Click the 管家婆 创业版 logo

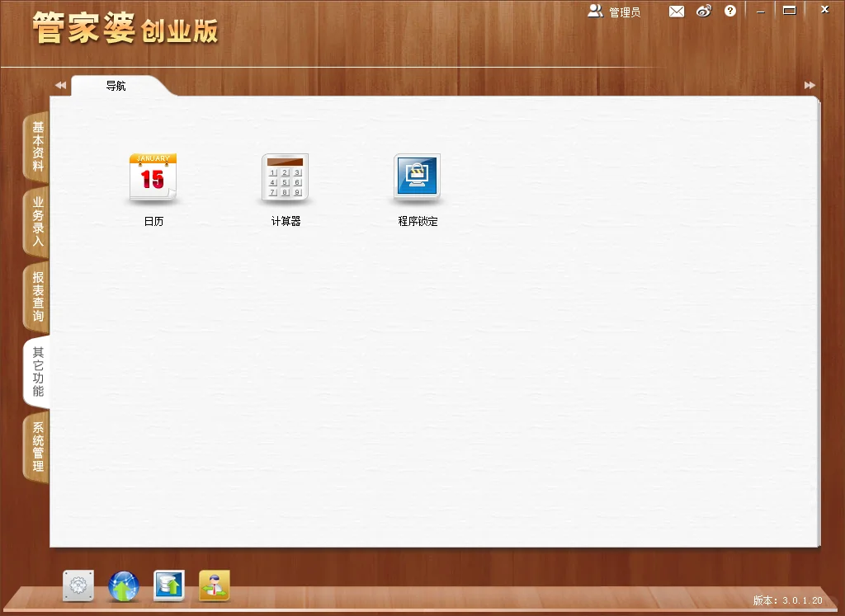125,28
